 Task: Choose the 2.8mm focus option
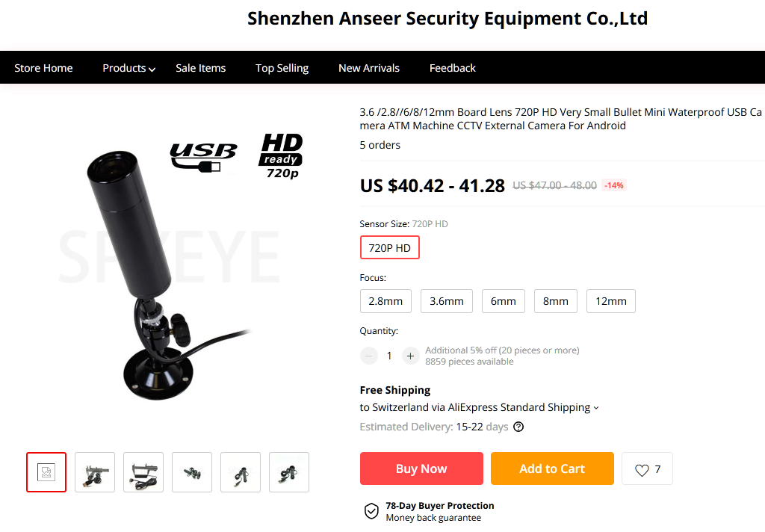tap(385, 301)
